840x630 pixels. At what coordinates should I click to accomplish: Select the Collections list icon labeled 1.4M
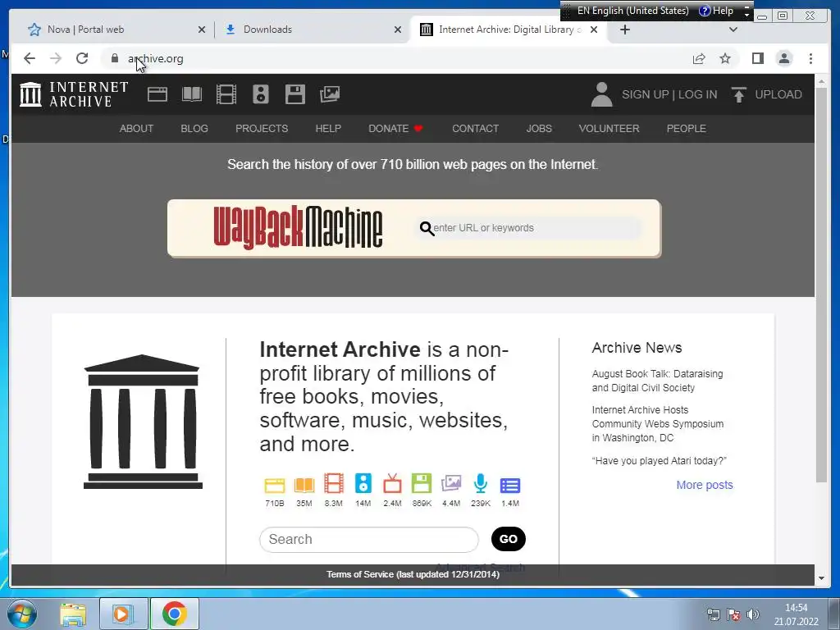510,486
